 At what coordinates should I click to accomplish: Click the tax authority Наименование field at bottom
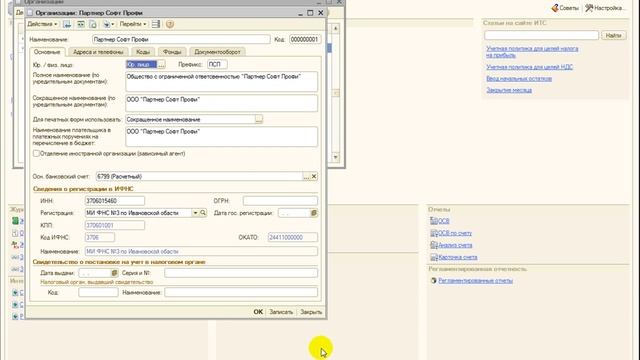tap(241, 292)
